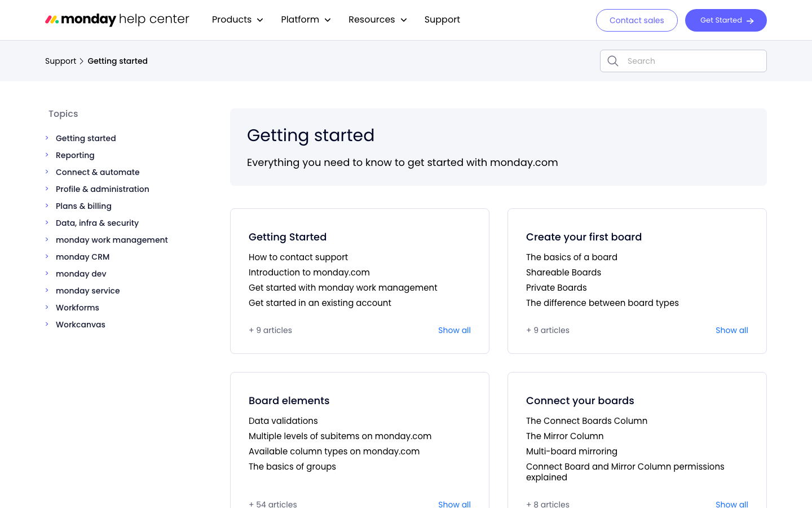Focus the Search input field
Image resolution: width=812 pixels, height=508 pixels.
683,61
